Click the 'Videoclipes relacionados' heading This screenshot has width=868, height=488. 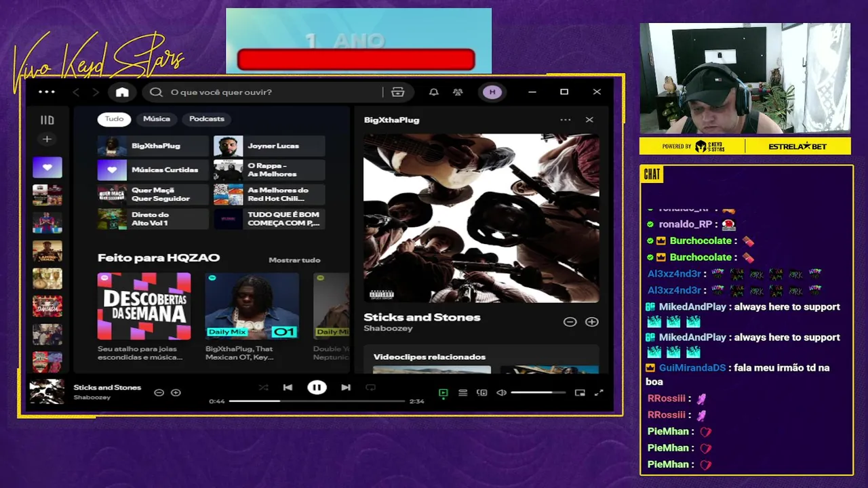[x=429, y=357]
